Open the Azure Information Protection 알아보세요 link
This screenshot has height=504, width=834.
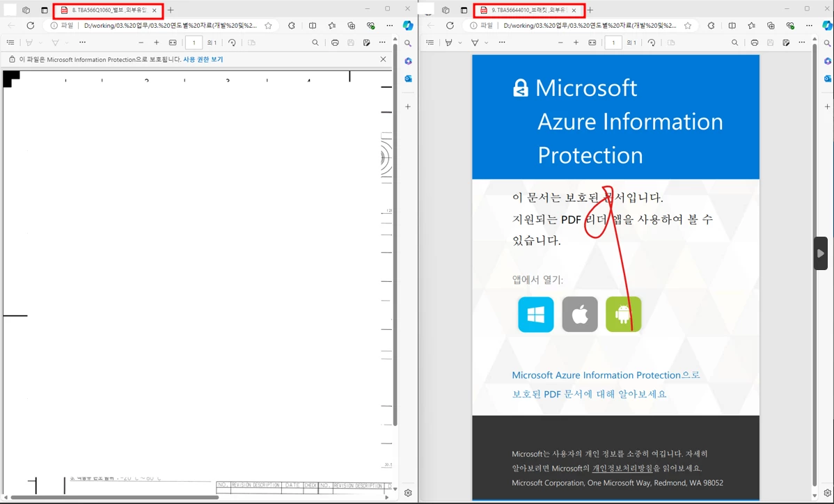[606, 384]
